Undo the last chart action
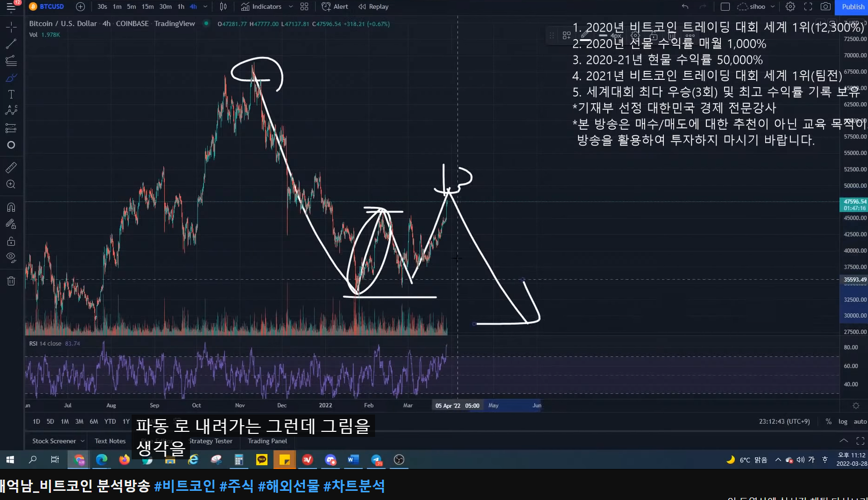This screenshot has height=500, width=868. coord(685,7)
